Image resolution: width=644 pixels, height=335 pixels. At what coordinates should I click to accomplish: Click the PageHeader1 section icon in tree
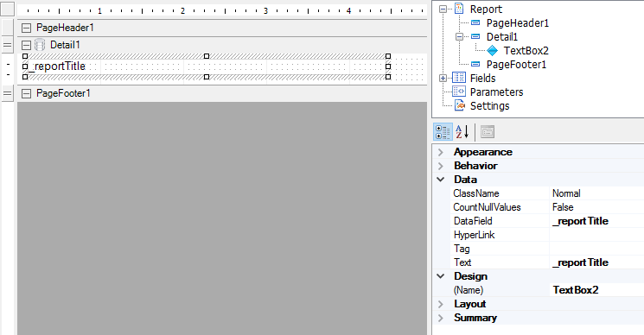[475, 23]
